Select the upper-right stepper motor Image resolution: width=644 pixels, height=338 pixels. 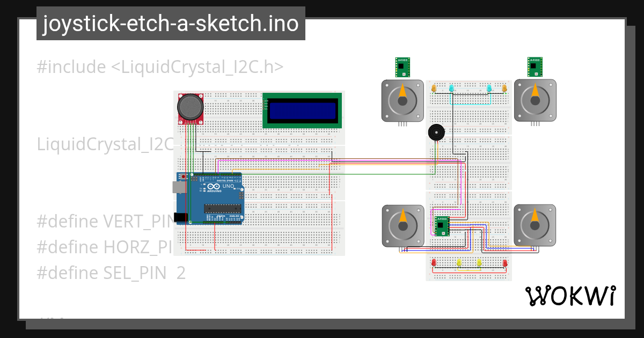point(535,100)
